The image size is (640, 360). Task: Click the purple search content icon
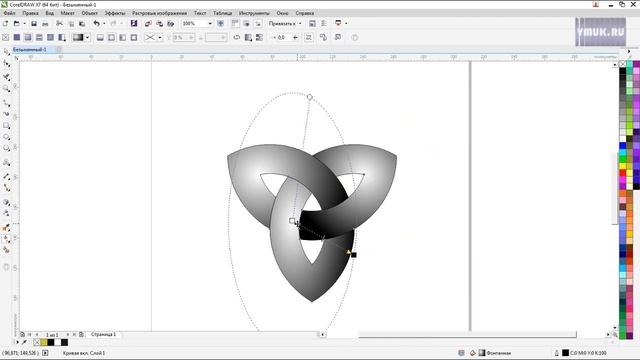coord(134,24)
